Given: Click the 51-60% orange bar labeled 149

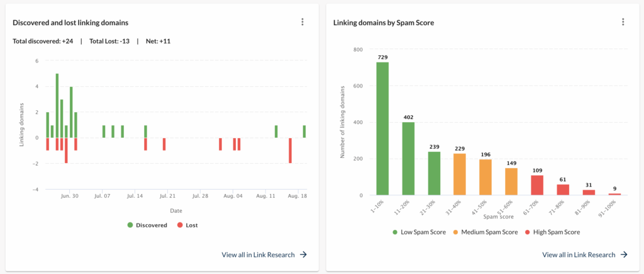Looking at the screenshot, I should click(511, 181).
